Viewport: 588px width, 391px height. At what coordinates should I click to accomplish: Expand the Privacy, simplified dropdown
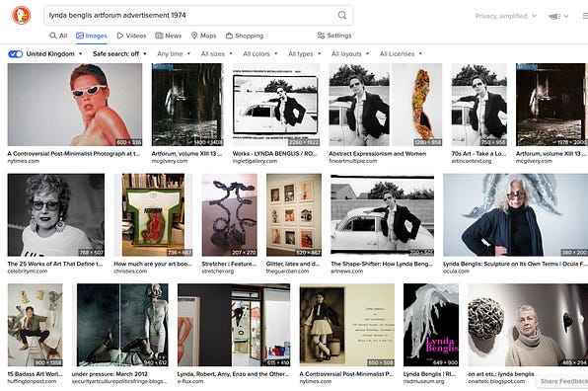(506, 16)
